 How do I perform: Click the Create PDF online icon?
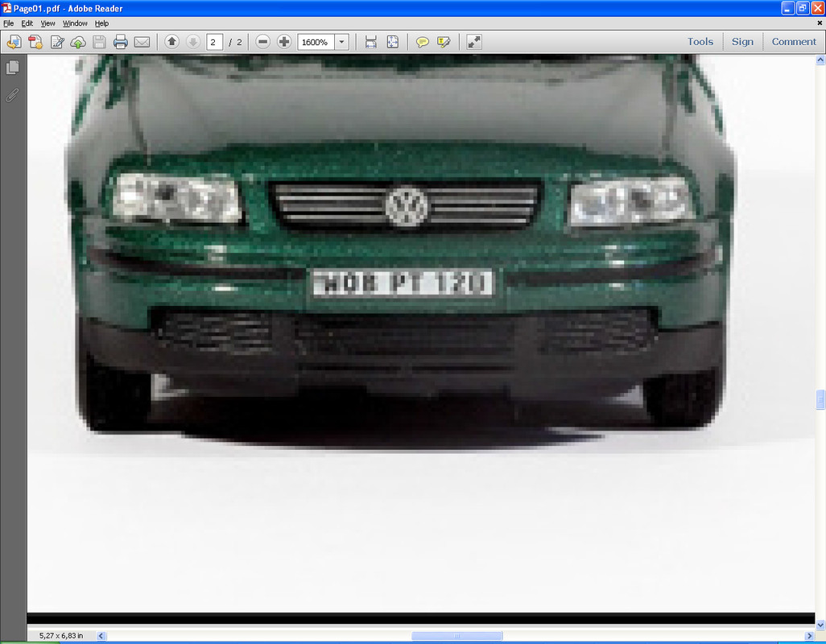35,42
